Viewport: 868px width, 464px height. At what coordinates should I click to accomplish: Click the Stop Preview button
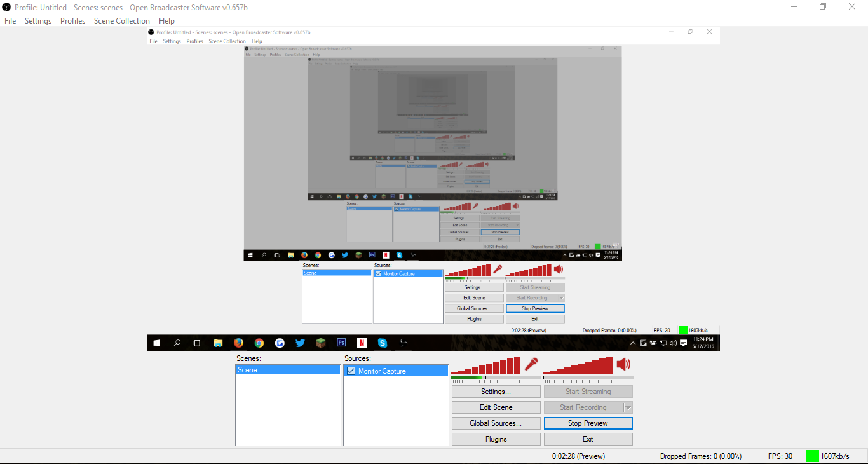(588, 423)
